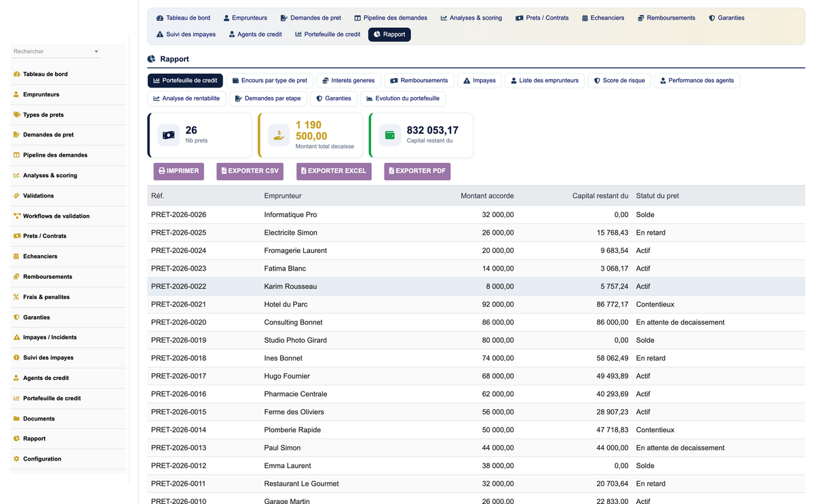Click Hotel du Parc borrower cell
This screenshot has width=814, height=504.
pyautogui.click(x=286, y=305)
